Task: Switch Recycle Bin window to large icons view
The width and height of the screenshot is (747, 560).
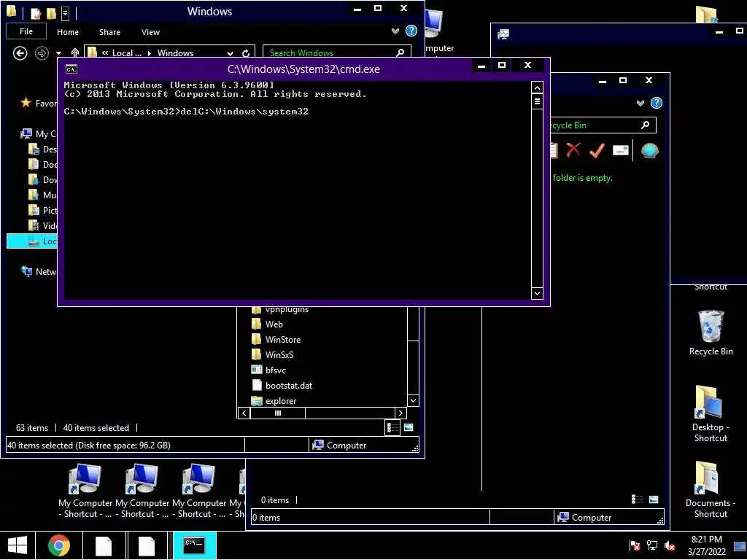Action: (x=654, y=499)
